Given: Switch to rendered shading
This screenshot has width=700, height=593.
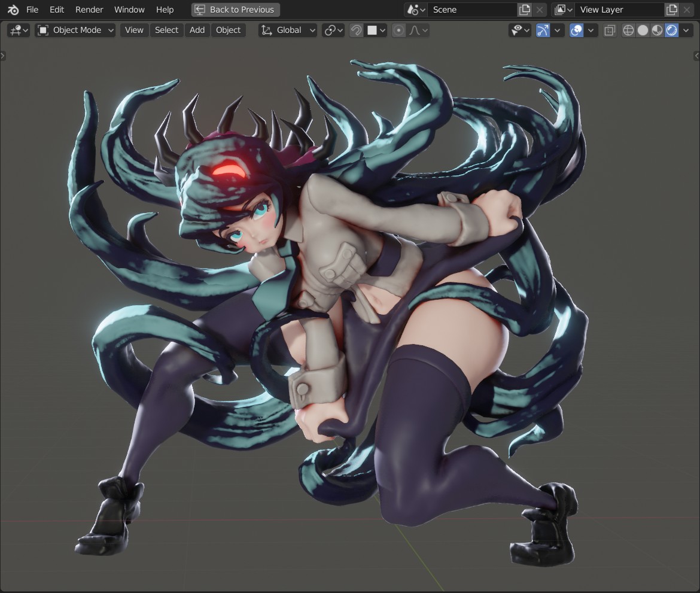Looking at the screenshot, I should point(671,30).
